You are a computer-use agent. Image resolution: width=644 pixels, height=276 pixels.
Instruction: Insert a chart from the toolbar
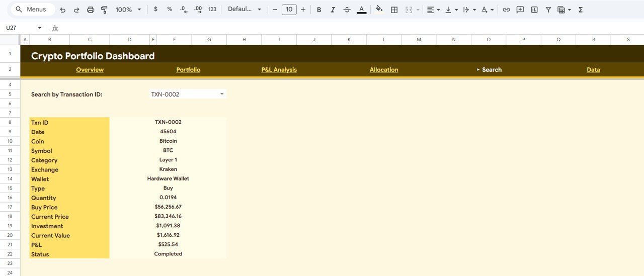click(534, 10)
